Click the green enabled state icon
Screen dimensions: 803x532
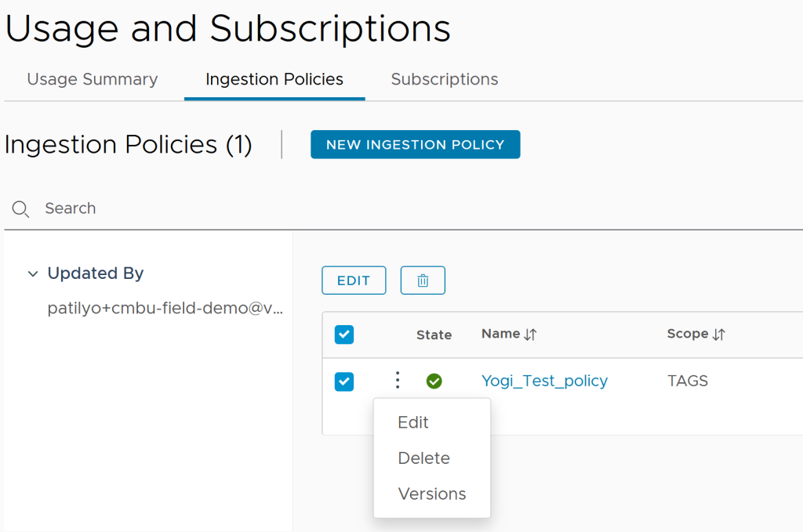click(434, 381)
